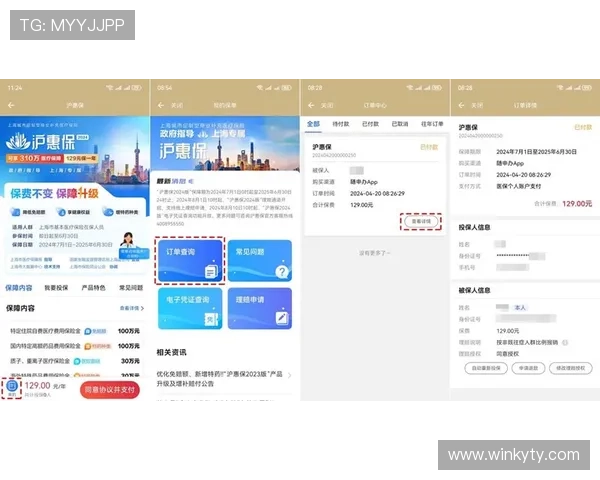Tap the 投保人信息 section heading
The image size is (600, 480).
(x=474, y=227)
